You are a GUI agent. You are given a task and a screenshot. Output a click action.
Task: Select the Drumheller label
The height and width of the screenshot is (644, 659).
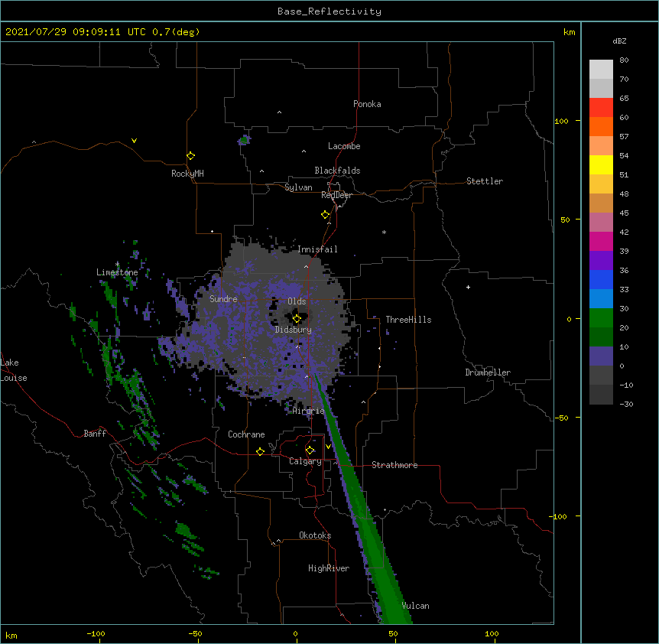tap(488, 372)
